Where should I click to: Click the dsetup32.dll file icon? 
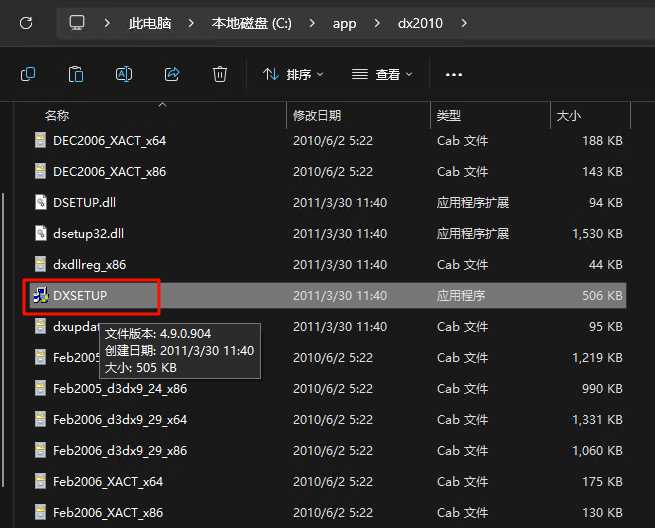click(41, 234)
